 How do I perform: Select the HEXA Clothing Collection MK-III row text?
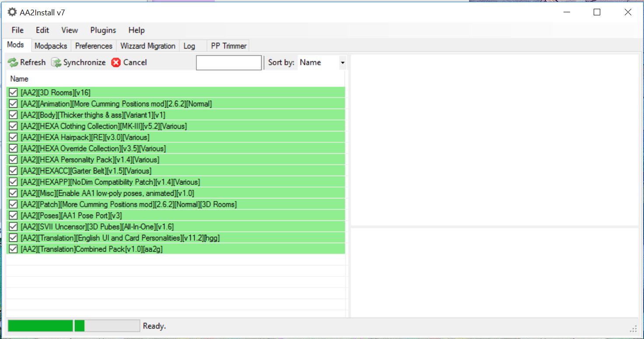tap(104, 126)
